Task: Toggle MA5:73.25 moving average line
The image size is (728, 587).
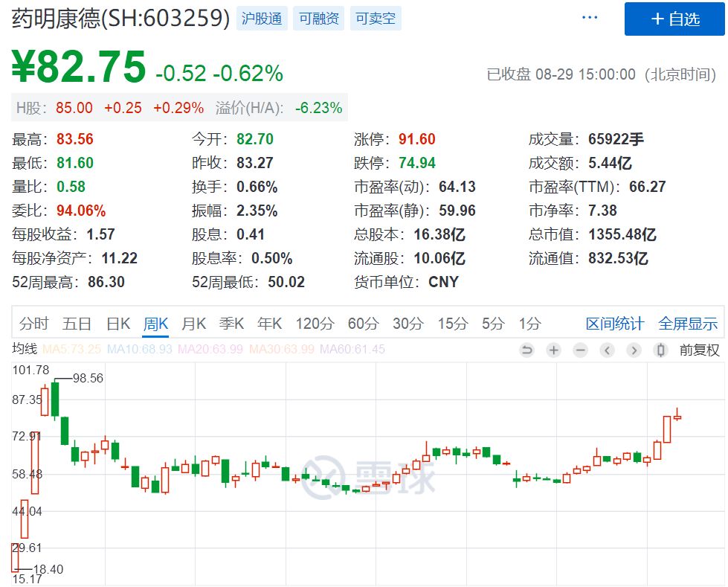Action: click(71, 349)
